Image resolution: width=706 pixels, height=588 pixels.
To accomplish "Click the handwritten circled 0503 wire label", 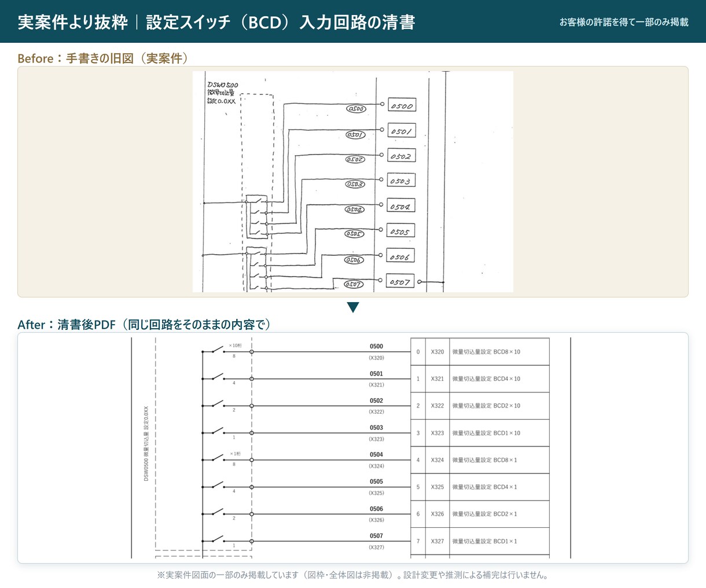I will 355,184.
